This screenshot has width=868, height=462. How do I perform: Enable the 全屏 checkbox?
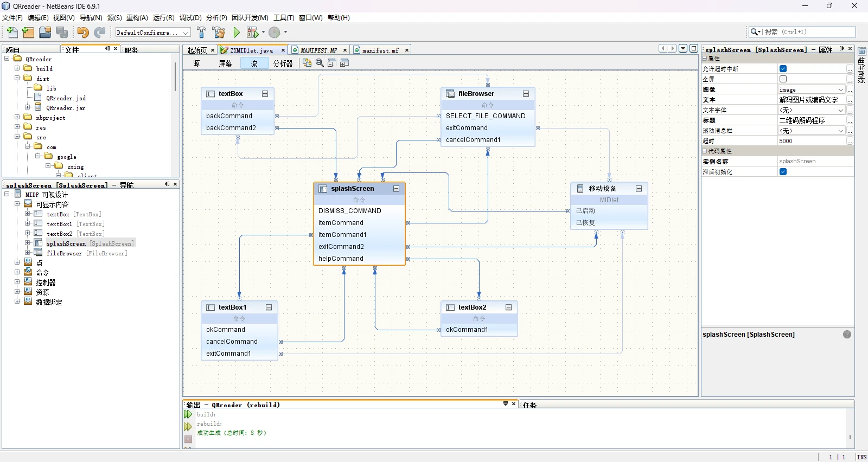(x=783, y=79)
